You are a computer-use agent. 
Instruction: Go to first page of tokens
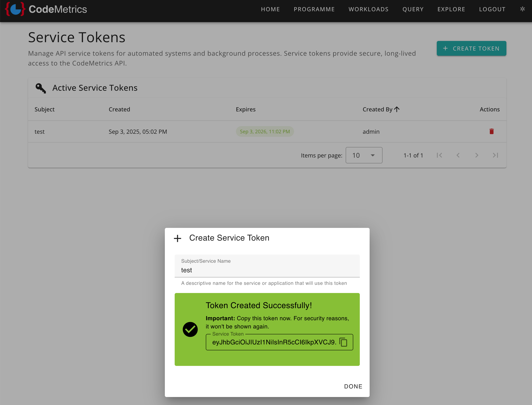pyautogui.click(x=439, y=155)
